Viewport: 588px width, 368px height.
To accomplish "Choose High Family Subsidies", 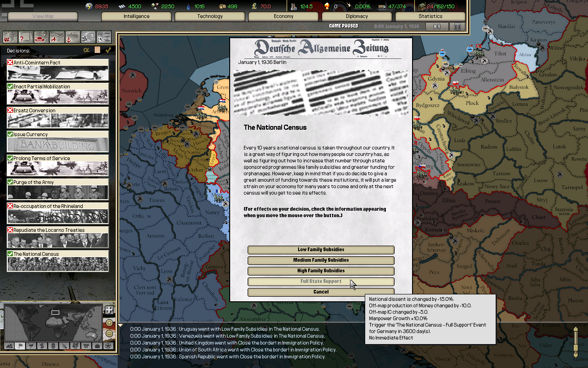I will (321, 271).
